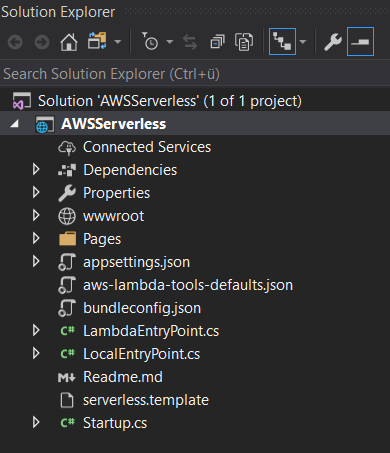This screenshot has width=390, height=453.
Task: Expand the Startup.cs node
Action: coord(36,423)
